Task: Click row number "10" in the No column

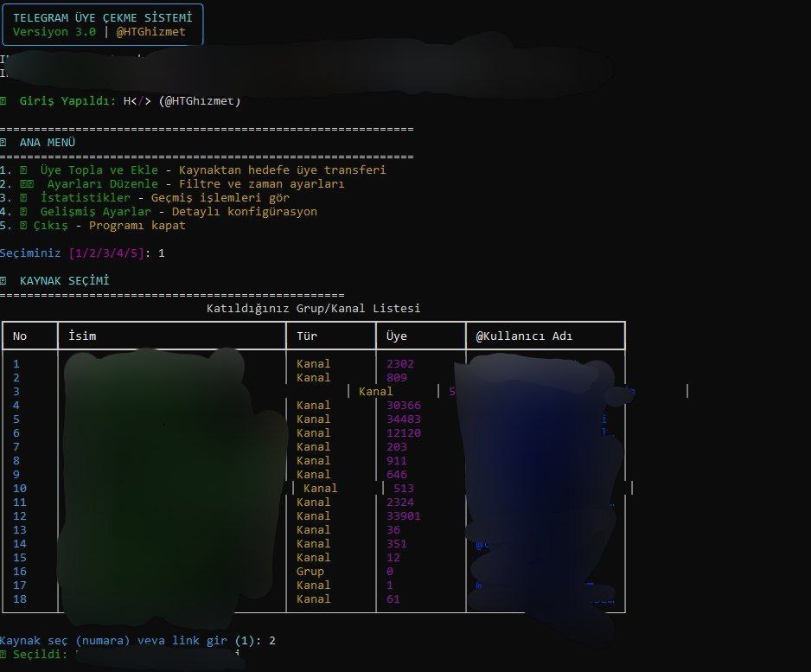Action: (20, 489)
